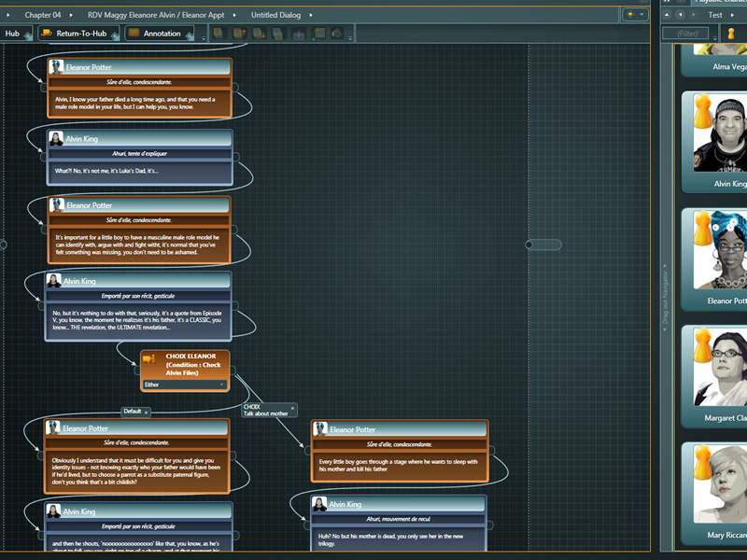Expand the arrow after Untitled Dialog breadcrumb
Viewport: 747px width, 560px height.
[311, 15]
